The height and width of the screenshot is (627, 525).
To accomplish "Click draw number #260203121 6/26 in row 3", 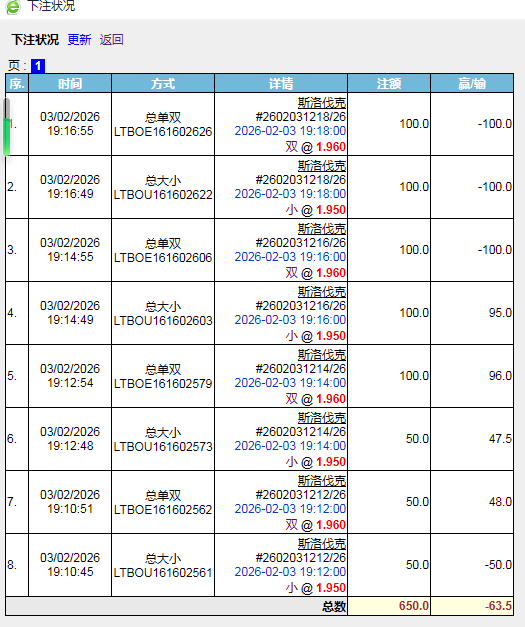I will (301, 243).
